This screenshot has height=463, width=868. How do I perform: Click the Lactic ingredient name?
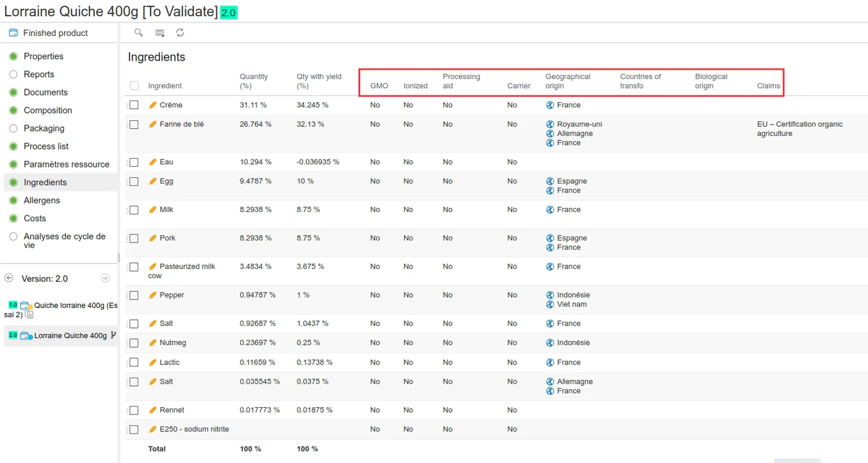(x=169, y=362)
